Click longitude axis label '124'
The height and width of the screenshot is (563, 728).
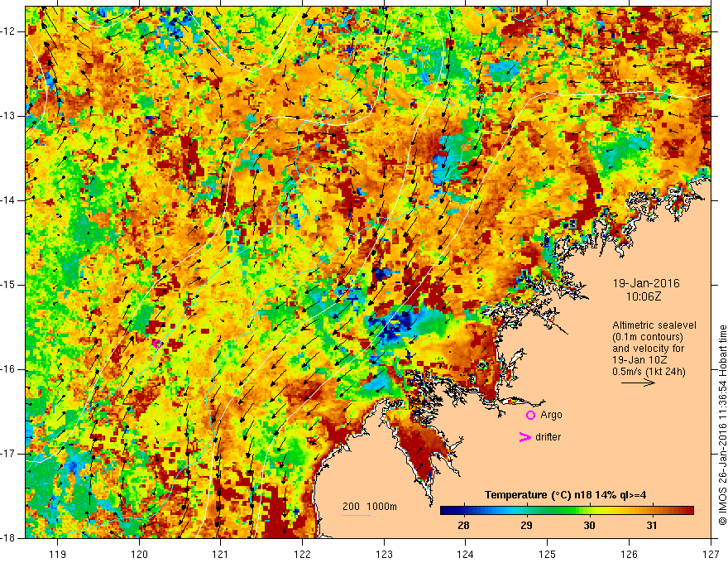466,554
